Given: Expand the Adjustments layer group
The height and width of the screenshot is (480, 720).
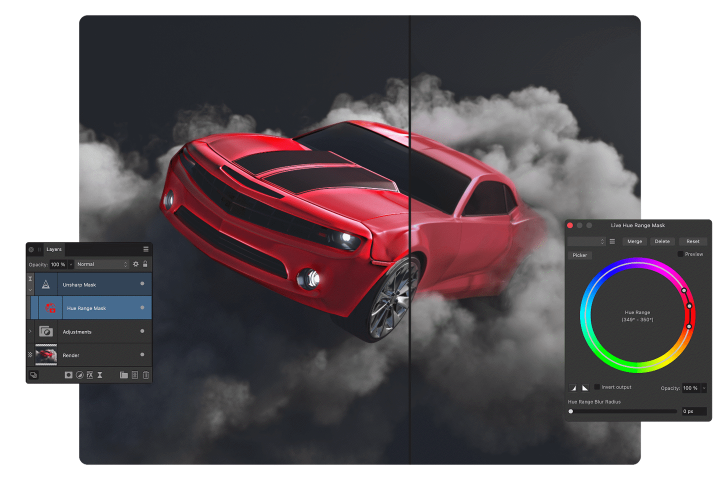Looking at the screenshot, I should 30,332.
